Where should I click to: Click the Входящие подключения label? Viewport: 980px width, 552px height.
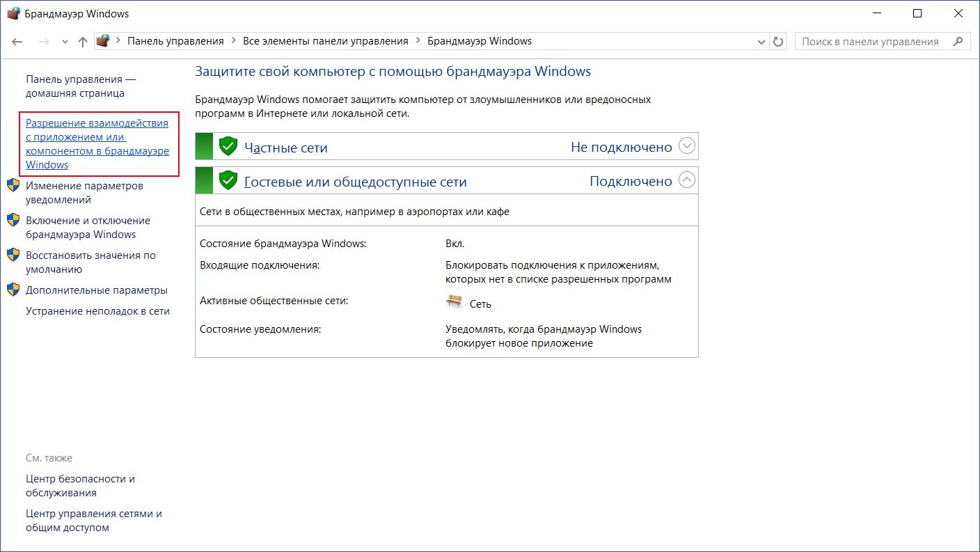[260, 265]
